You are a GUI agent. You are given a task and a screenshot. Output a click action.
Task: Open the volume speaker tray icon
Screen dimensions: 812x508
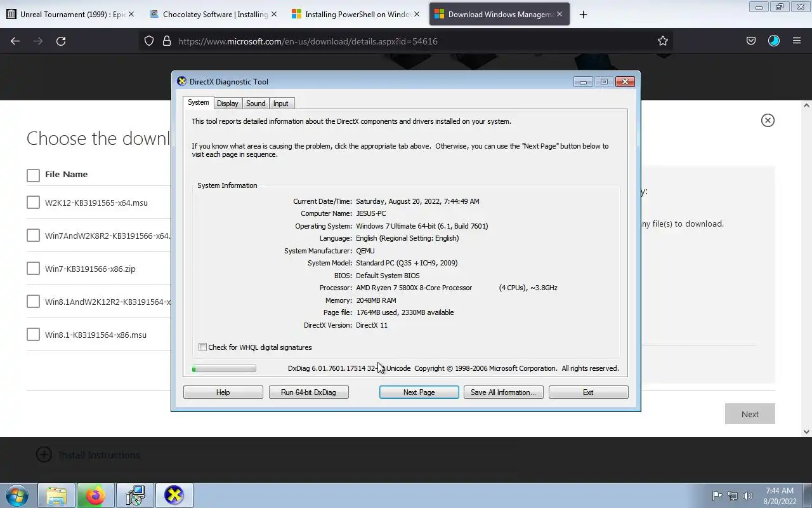coord(748,496)
